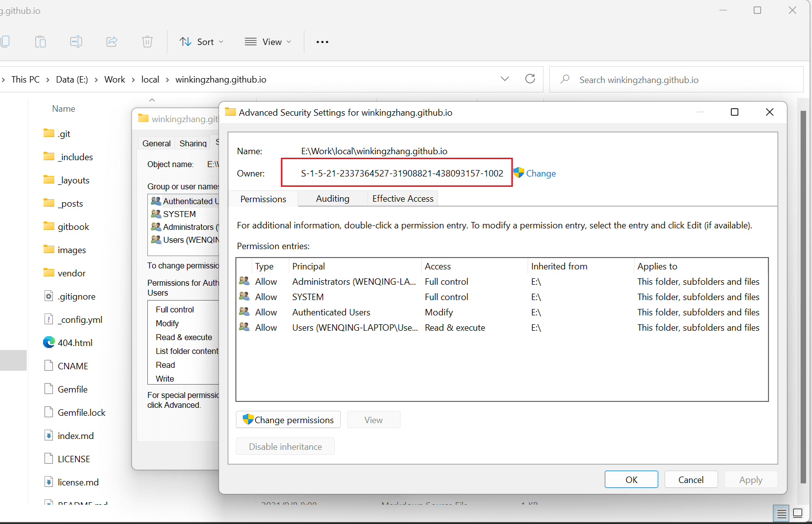Image resolution: width=812 pixels, height=524 pixels.
Task: Open the See more ellipsis menu
Action: click(322, 42)
